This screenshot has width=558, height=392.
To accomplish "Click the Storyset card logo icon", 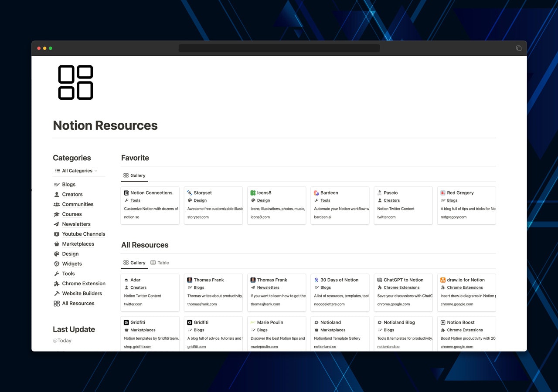I will 190,193.
